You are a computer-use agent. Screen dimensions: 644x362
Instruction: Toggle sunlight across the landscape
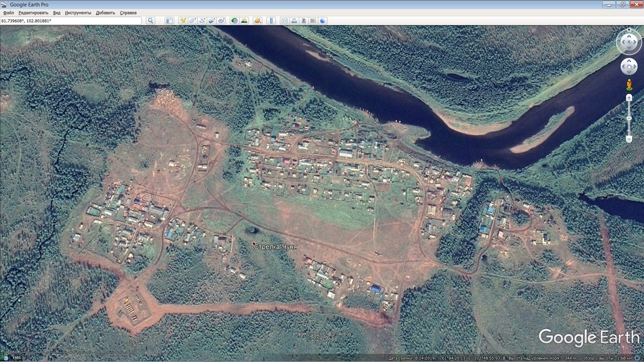tap(244, 20)
